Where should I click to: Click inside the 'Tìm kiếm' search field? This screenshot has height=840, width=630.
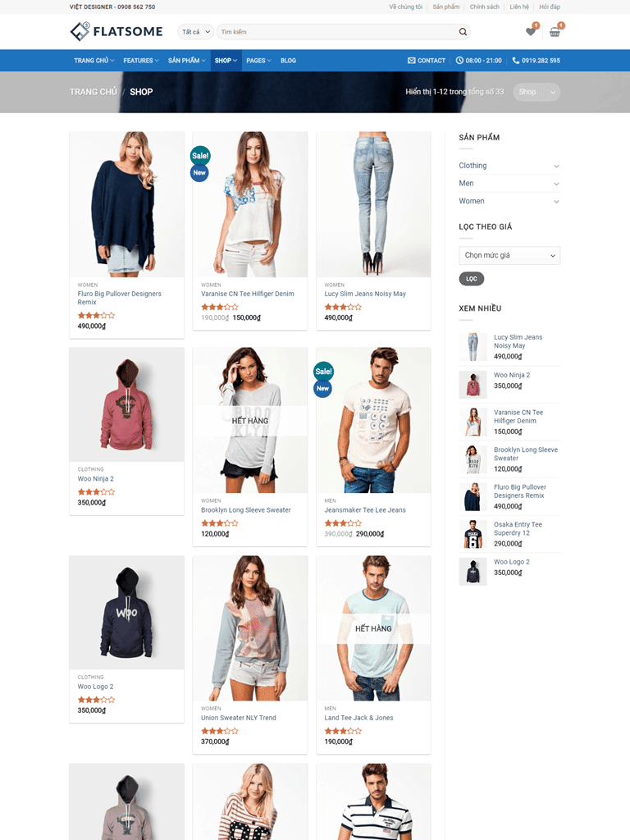coord(339,32)
